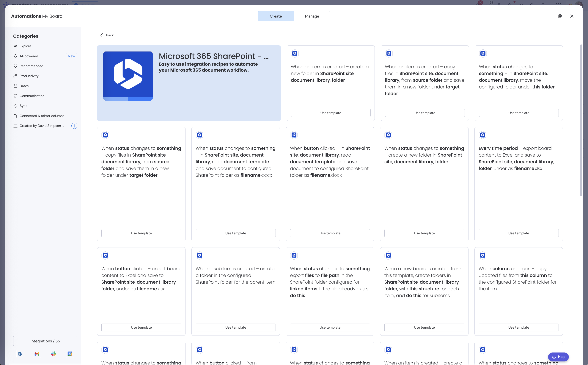Select the Connected & mirror columns category
This screenshot has height=365, width=588.
(x=42, y=116)
